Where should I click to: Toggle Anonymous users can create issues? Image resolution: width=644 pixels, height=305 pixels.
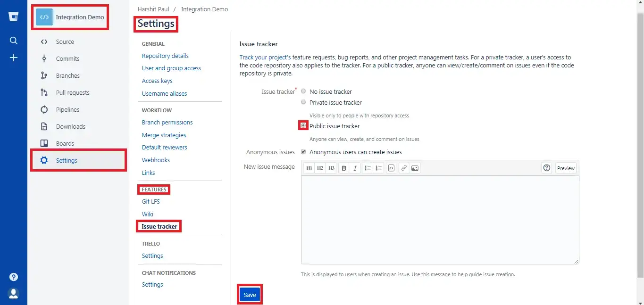coord(303,152)
